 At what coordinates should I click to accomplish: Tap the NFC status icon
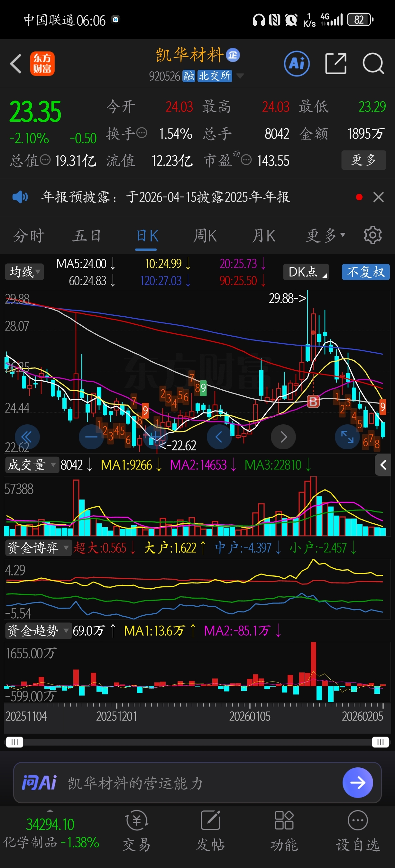(x=275, y=20)
